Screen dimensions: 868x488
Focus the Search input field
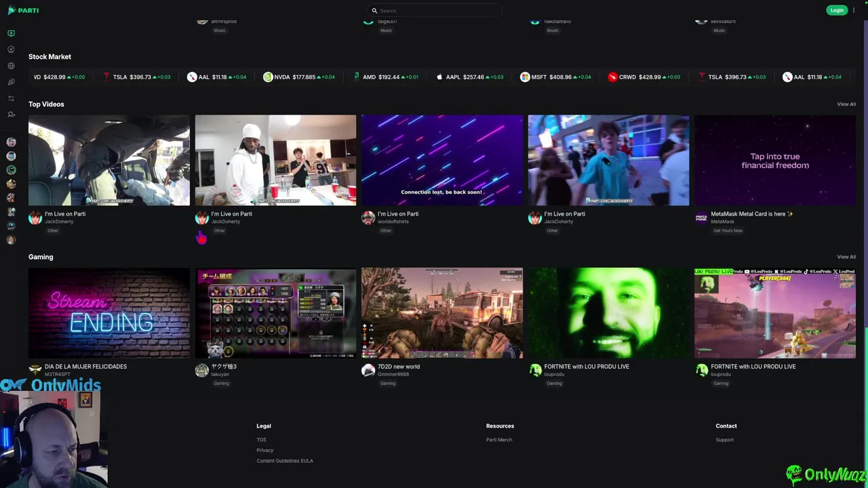434,10
